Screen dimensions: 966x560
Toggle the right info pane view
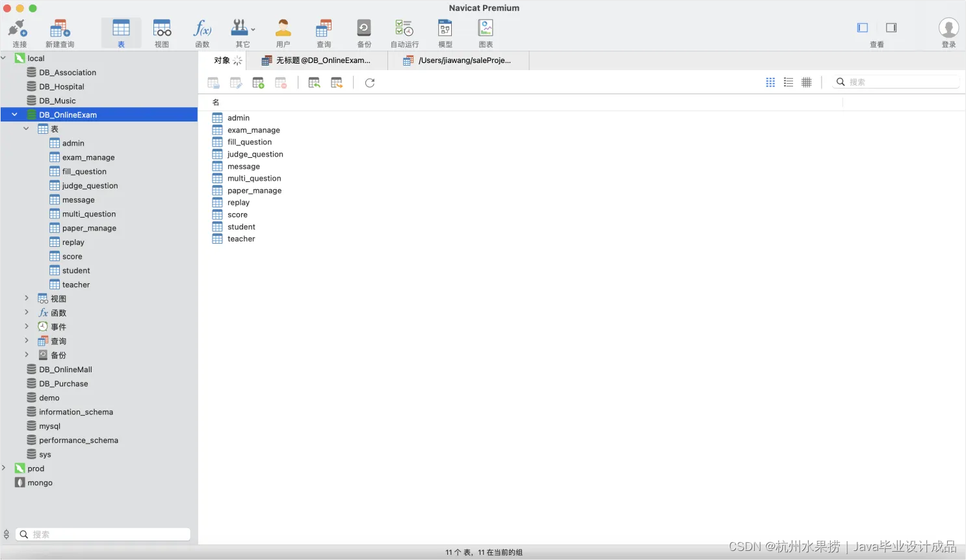[891, 27]
